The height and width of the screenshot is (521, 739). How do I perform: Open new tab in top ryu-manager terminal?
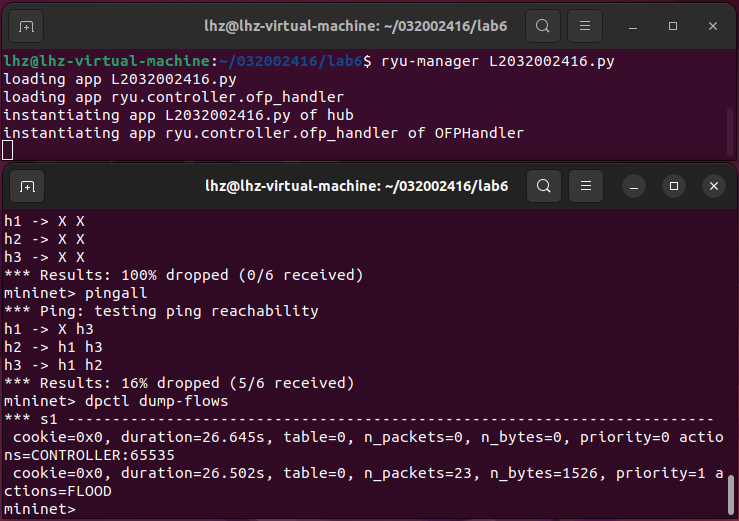click(27, 25)
